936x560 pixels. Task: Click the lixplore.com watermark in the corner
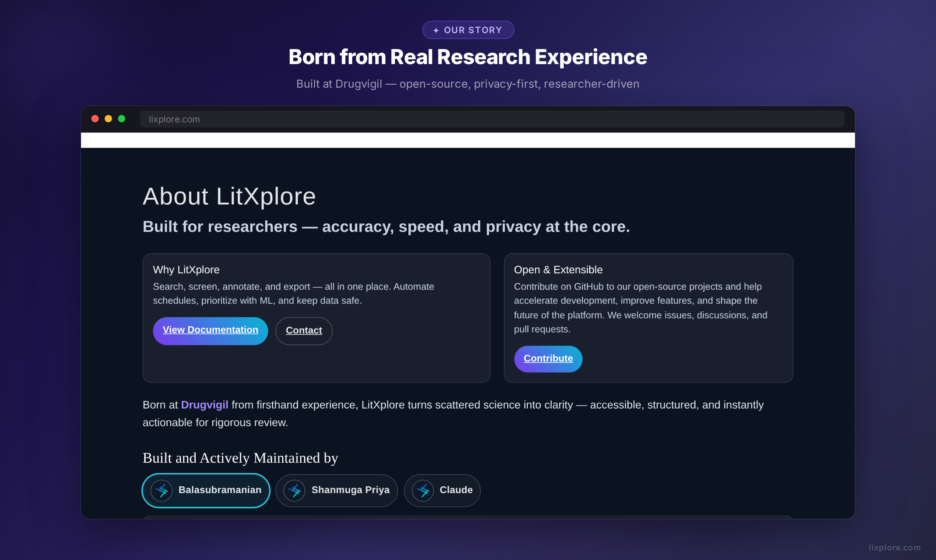[895, 547]
